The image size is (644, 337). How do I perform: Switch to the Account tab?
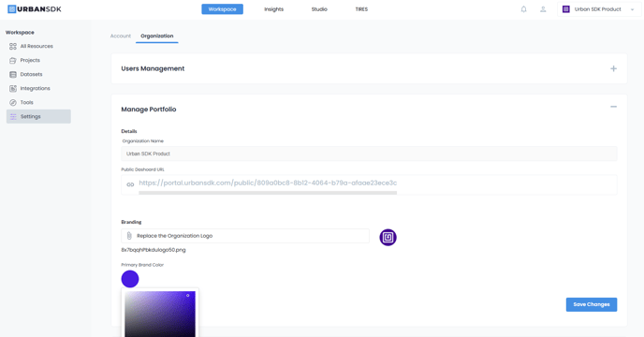121,37
